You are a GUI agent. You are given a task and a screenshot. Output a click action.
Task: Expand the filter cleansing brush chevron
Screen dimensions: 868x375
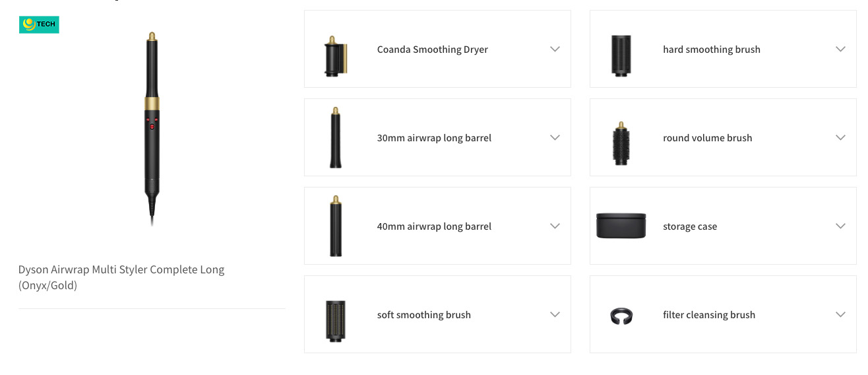(840, 314)
